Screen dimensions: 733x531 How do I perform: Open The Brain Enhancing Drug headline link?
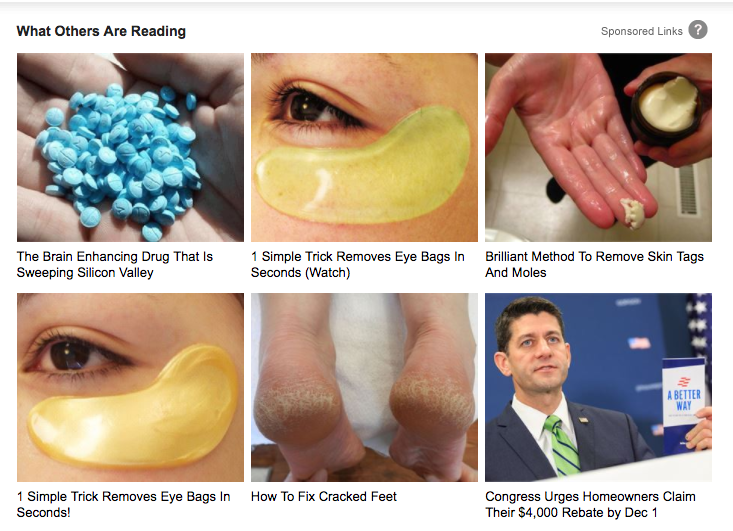coord(115,265)
